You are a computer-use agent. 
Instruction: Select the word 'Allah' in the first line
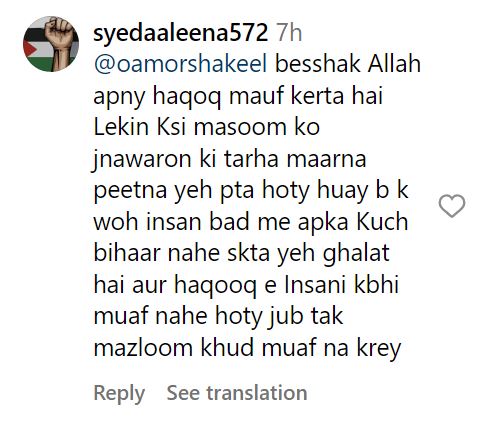[394, 64]
